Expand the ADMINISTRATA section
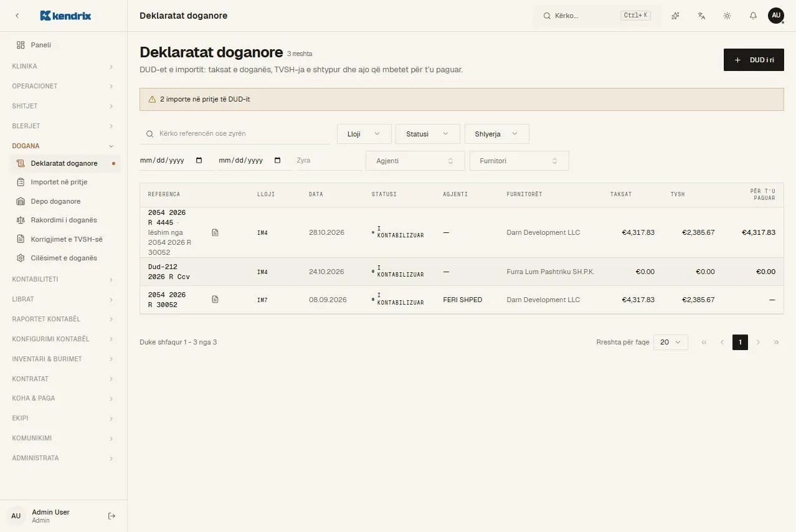Image resolution: width=796 pixels, height=532 pixels. click(64, 458)
